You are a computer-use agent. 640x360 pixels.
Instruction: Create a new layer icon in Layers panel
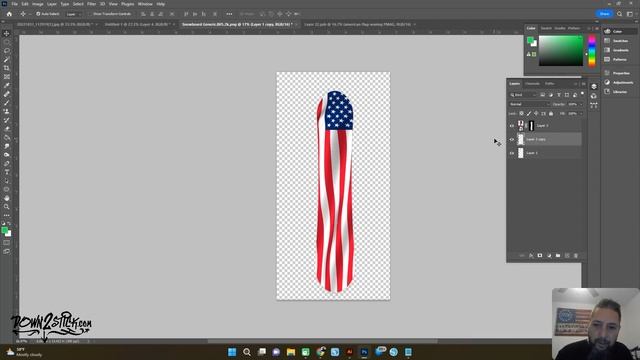567,256
